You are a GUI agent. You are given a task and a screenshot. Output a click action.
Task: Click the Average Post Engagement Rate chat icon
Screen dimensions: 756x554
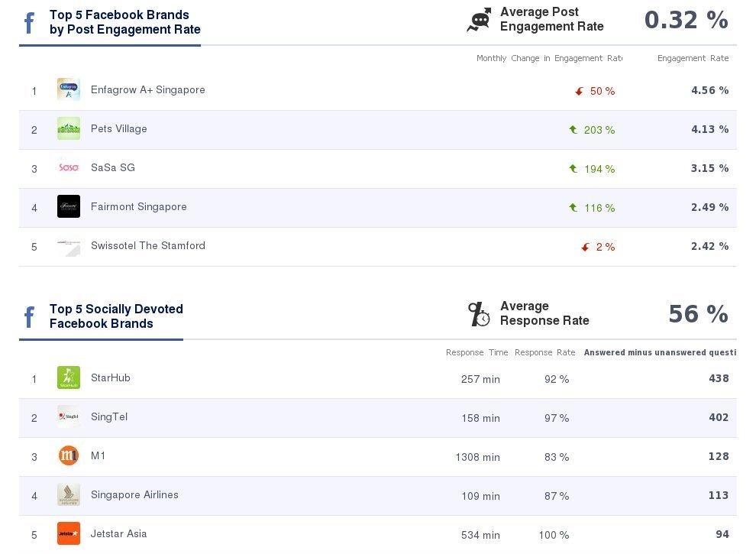(480, 20)
